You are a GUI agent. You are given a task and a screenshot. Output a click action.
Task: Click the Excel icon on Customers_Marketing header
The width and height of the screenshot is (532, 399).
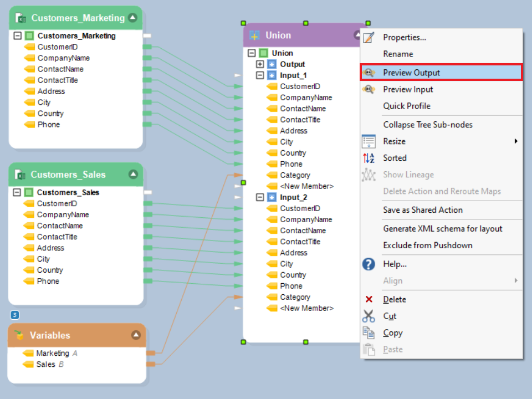[x=21, y=18]
